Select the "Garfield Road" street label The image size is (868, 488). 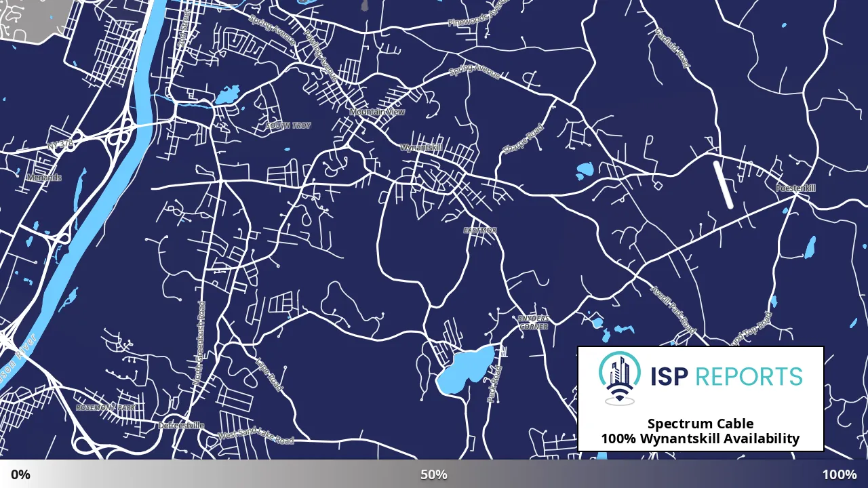coord(672,47)
